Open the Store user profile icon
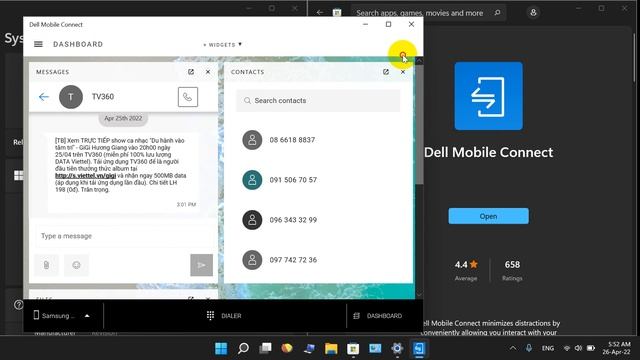This screenshot has height=360, width=640. point(533,13)
